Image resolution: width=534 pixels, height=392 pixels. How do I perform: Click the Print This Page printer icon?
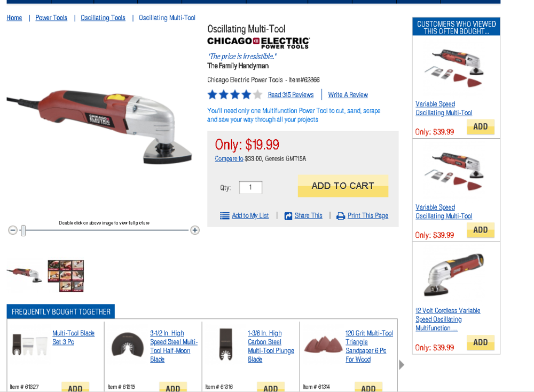point(341,216)
